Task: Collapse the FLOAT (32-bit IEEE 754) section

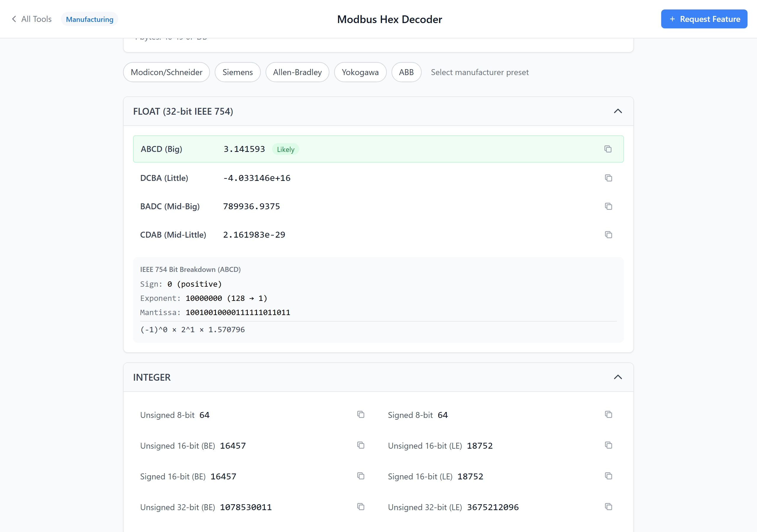Action: [618, 111]
